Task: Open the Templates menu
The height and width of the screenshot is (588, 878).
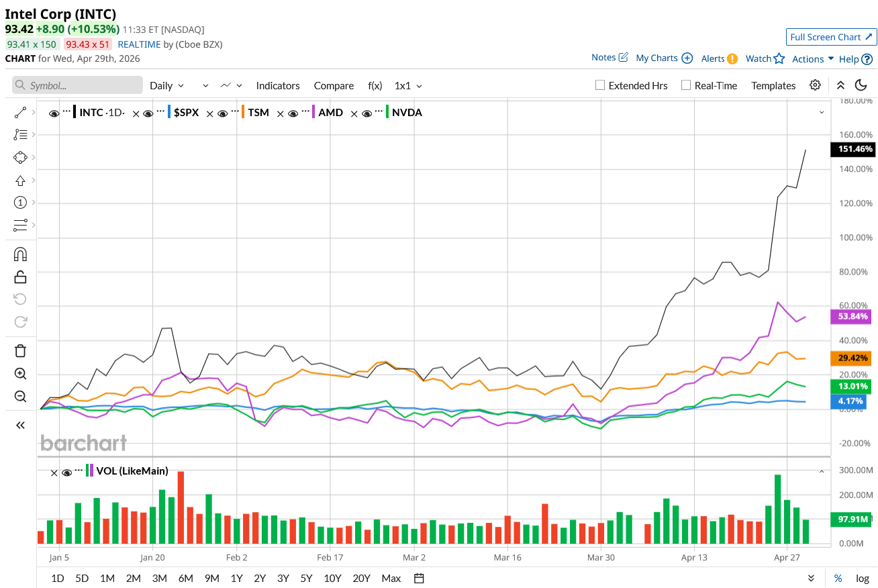Action: [x=773, y=85]
